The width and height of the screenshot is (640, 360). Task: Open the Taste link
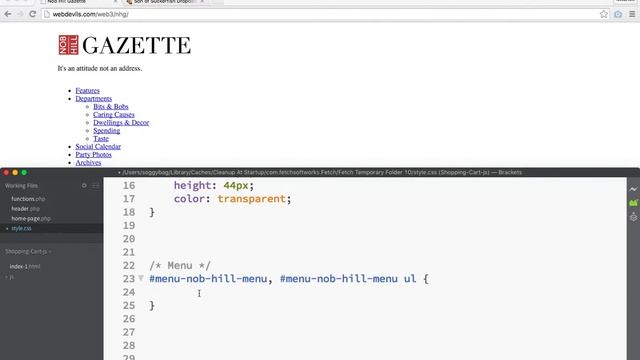coord(101,139)
